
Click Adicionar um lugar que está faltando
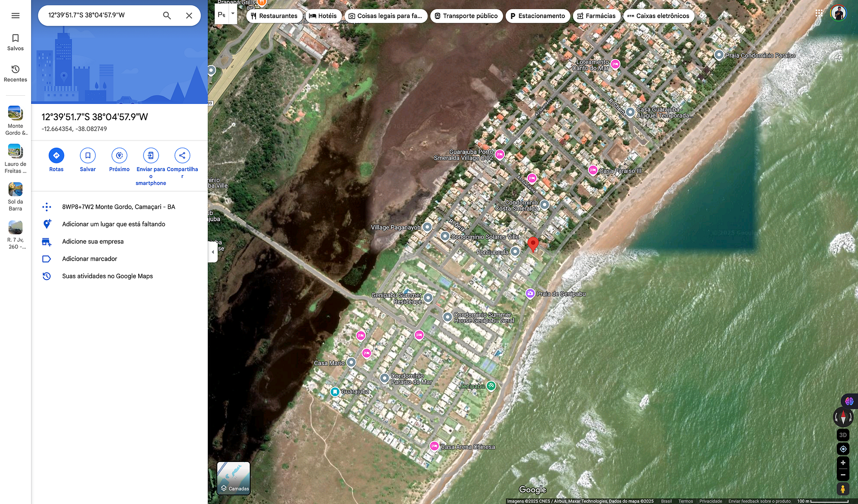114,224
